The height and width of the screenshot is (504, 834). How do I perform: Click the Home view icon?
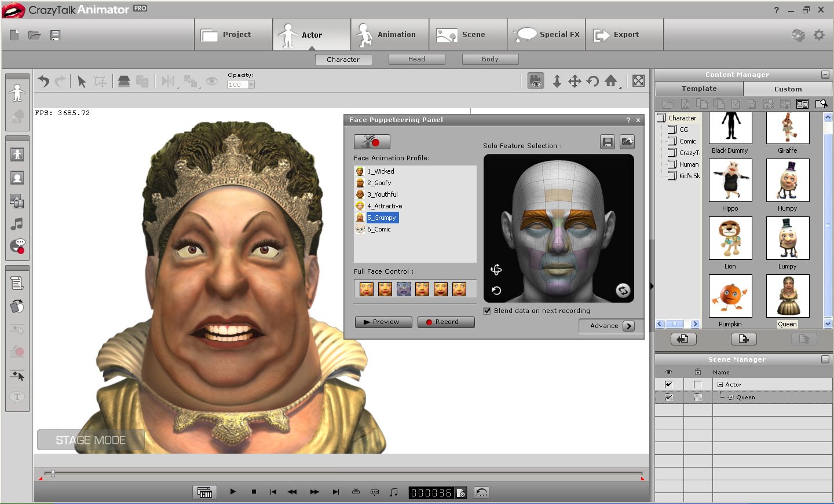click(x=611, y=81)
